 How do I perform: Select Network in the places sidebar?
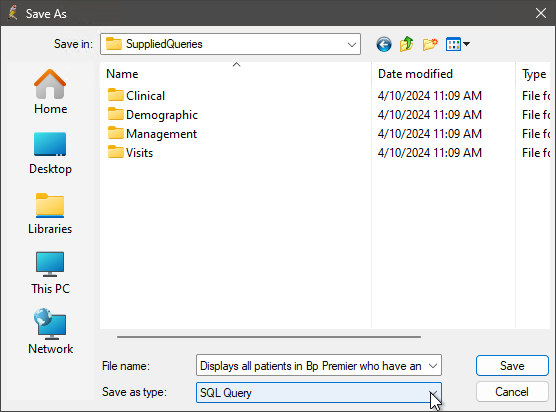[x=50, y=332]
